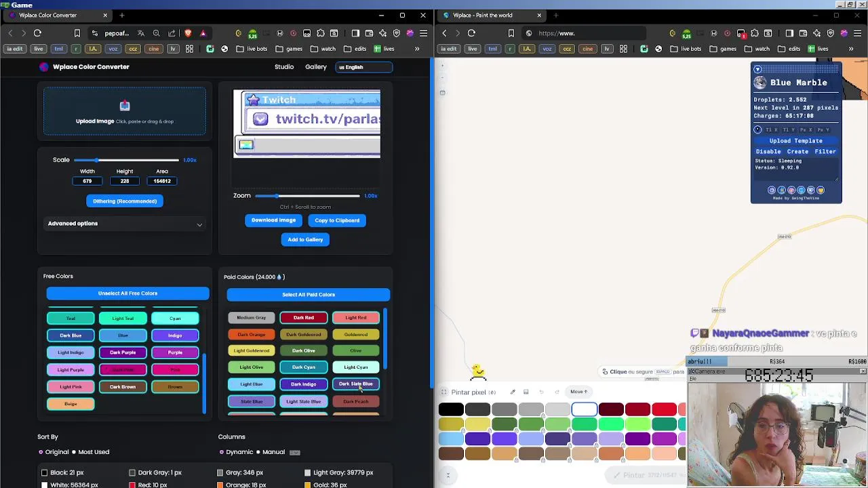The width and height of the screenshot is (868, 488).
Task: Open the 'watch' bookmark folder in right window
Action: pos(757,49)
